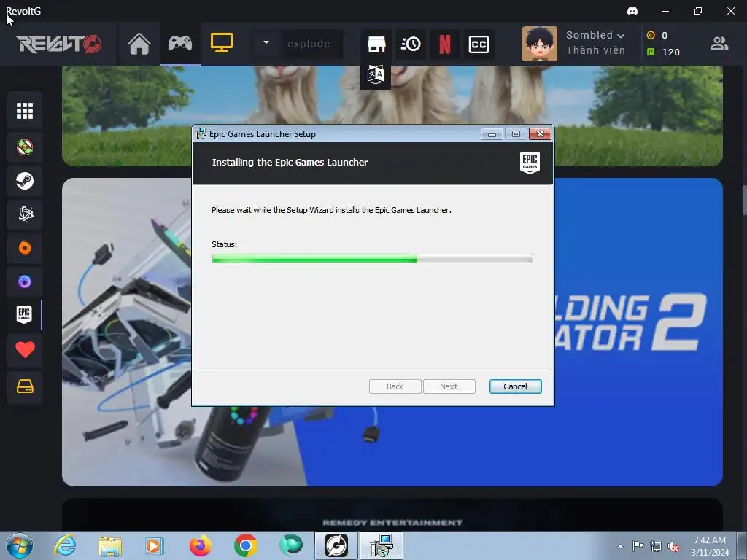This screenshot has height=560, width=747.
Task: Click the muted volume tray icon
Action: click(673, 546)
